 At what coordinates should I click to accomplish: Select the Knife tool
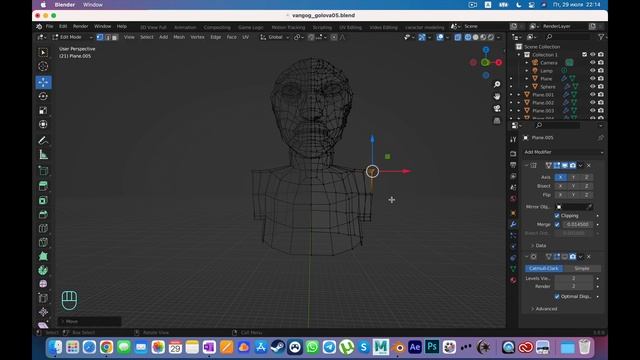click(x=43, y=242)
